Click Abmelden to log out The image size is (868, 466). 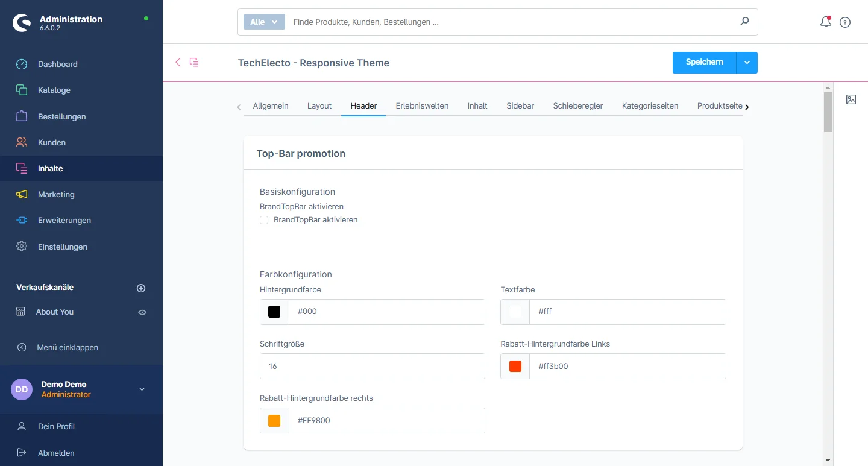pos(56,453)
